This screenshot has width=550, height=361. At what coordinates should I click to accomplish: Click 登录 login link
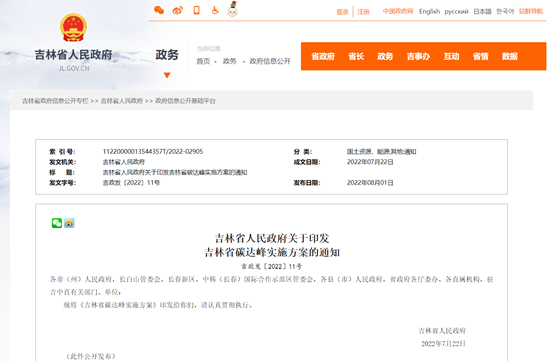point(342,12)
